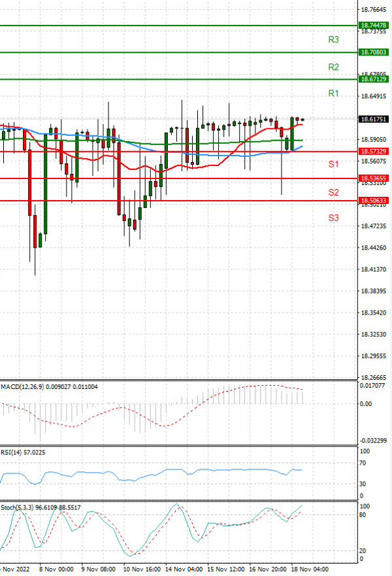
Task: Click the S2 support label
Action: click(x=333, y=192)
